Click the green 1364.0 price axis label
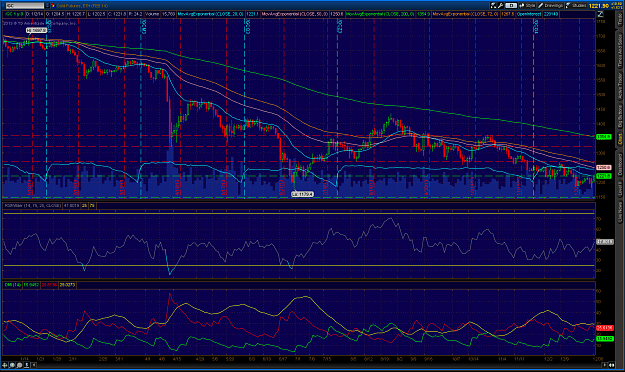625x372 pixels. [x=603, y=137]
